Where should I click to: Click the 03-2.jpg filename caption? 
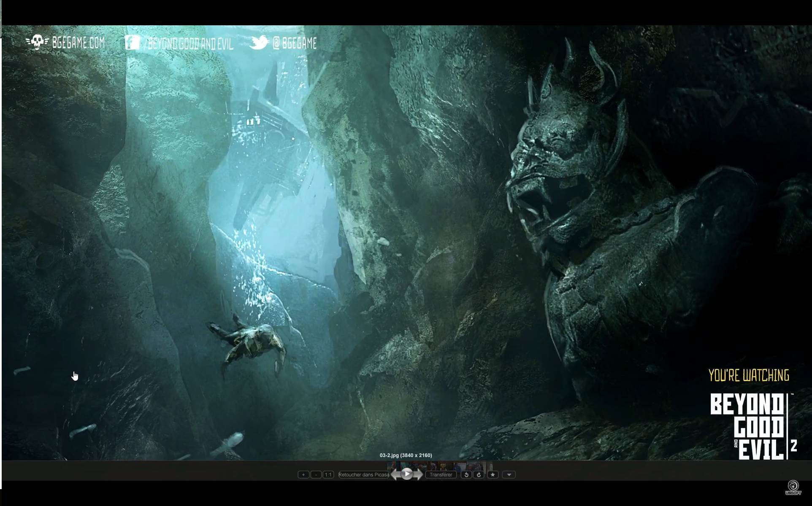pos(406,455)
